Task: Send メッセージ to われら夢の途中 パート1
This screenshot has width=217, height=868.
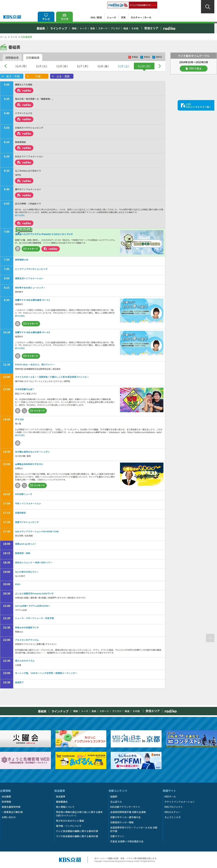Action: coord(31,324)
